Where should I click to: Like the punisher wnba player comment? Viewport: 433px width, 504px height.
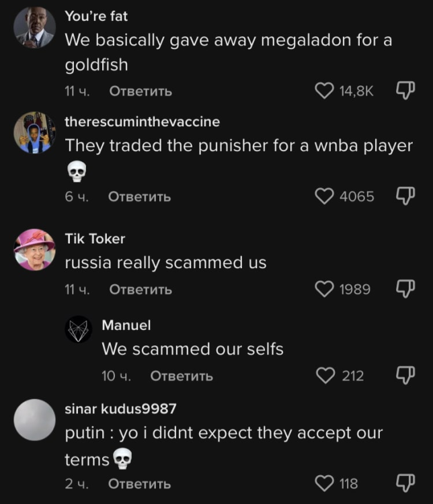(325, 196)
